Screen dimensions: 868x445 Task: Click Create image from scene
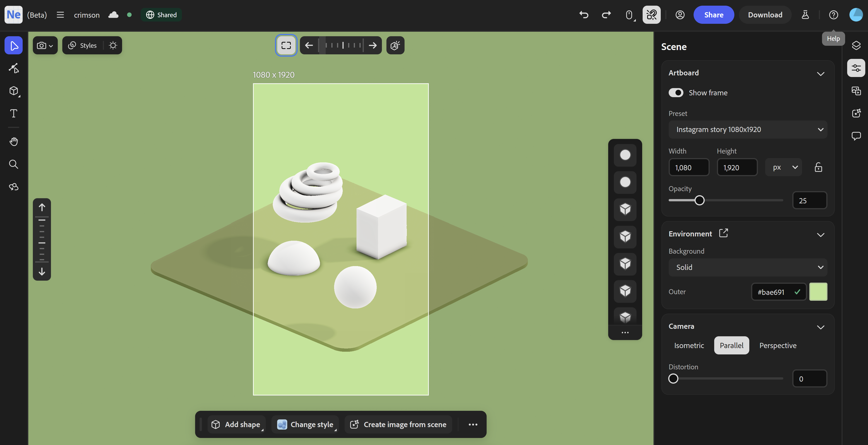pos(398,424)
